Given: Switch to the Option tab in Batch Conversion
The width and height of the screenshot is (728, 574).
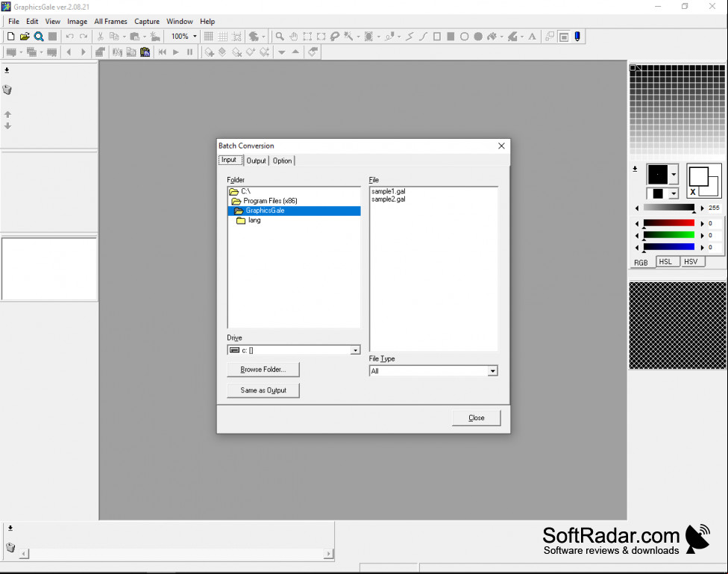Looking at the screenshot, I should [x=282, y=160].
